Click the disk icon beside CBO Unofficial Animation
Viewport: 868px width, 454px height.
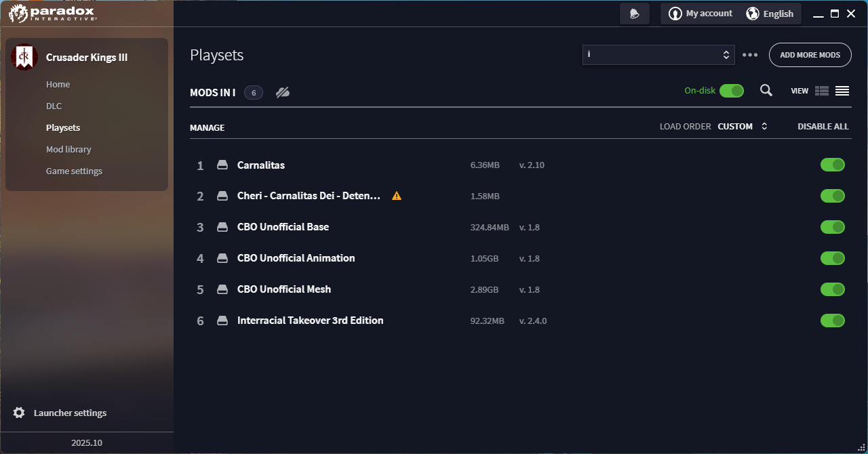pyautogui.click(x=222, y=258)
